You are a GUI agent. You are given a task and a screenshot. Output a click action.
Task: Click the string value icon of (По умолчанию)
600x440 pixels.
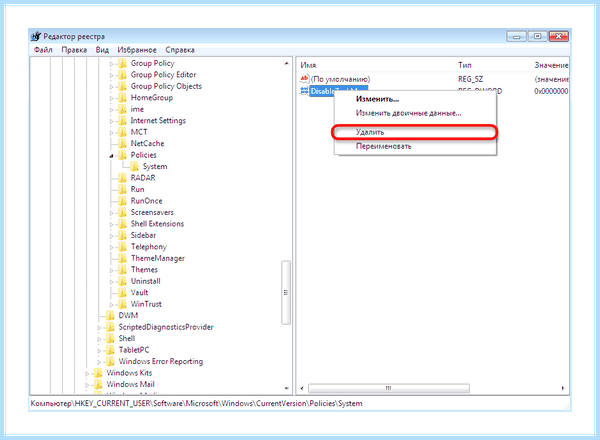click(304, 79)
